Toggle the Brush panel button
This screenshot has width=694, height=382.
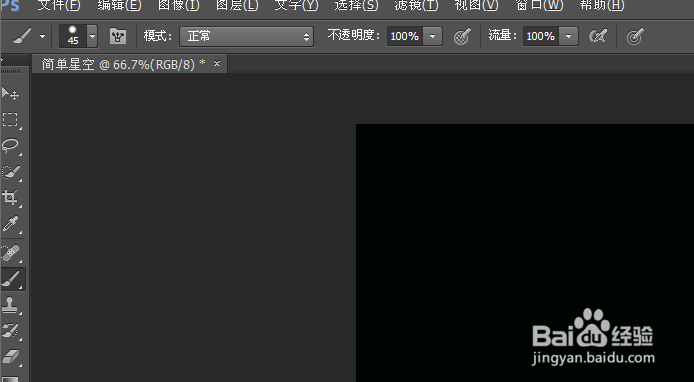coord(118,36)
